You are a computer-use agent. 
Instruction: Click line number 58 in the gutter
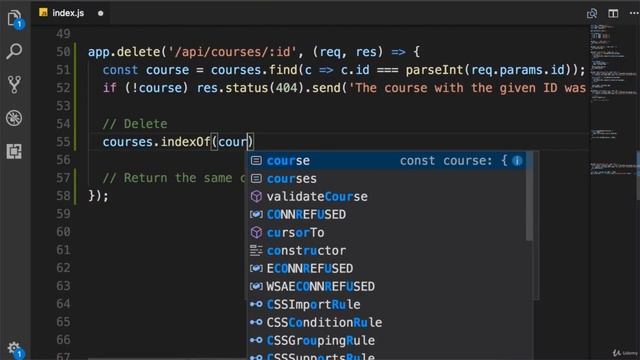(63, 196)
